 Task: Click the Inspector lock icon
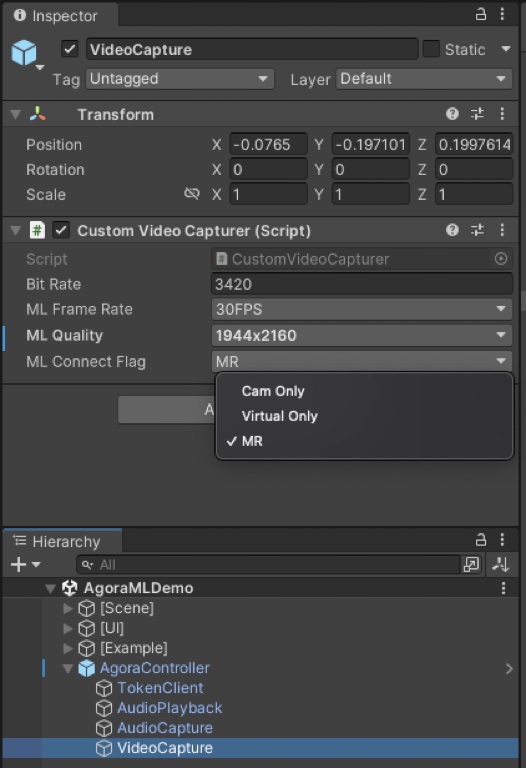tap(480, 14)
